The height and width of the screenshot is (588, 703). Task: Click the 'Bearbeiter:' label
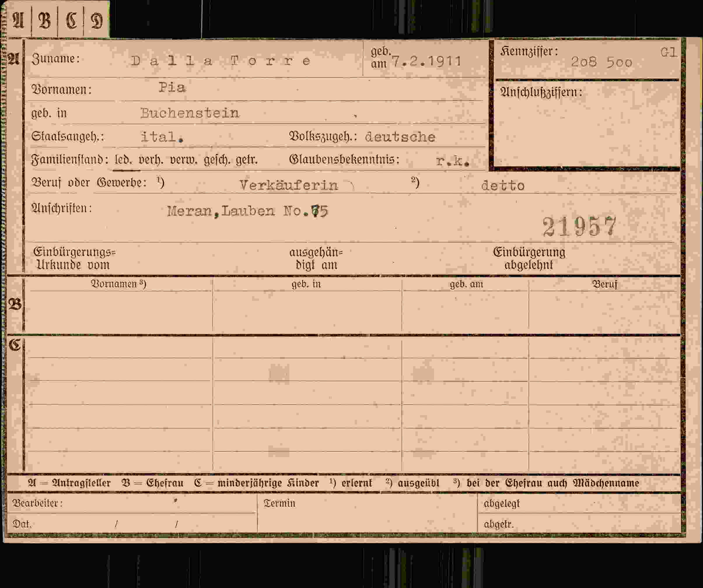click(x=38, y=503)
